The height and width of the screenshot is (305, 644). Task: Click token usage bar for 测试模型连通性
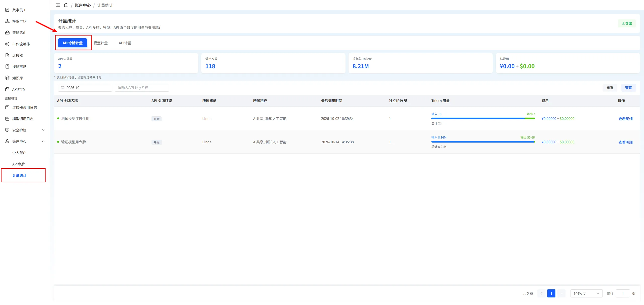[483, 118]
